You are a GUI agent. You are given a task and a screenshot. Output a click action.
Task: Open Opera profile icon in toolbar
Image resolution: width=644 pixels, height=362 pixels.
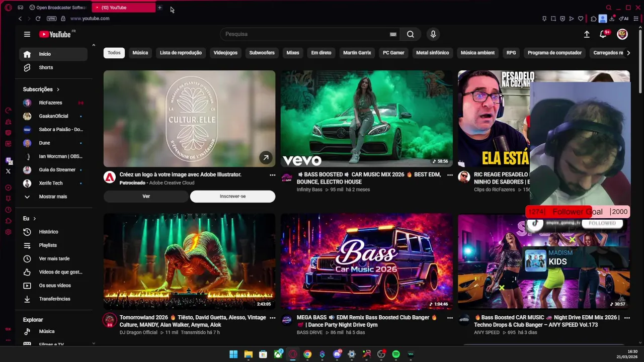(x=603, y=19)
